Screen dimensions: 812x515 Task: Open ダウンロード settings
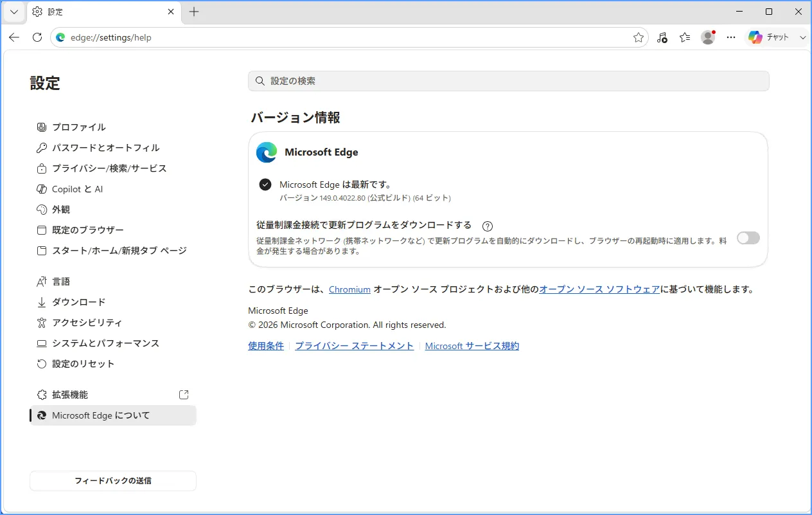pyautogui.click(x=113, y=302)
